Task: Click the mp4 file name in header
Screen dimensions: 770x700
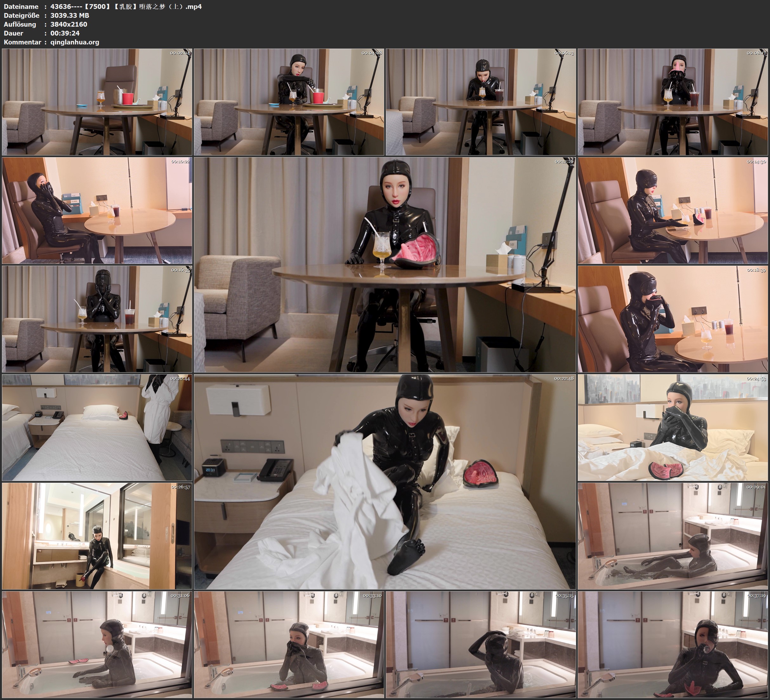Action: 126,6
